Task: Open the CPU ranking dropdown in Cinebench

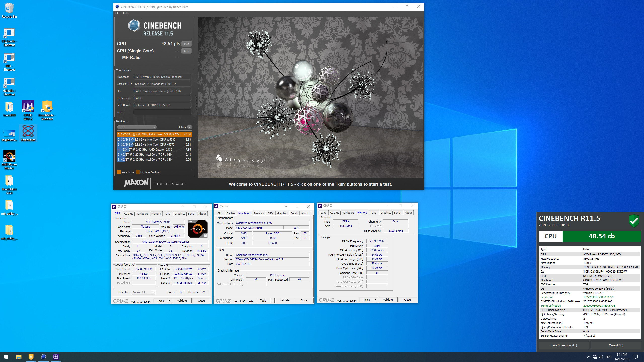Action: click(137, 127)
